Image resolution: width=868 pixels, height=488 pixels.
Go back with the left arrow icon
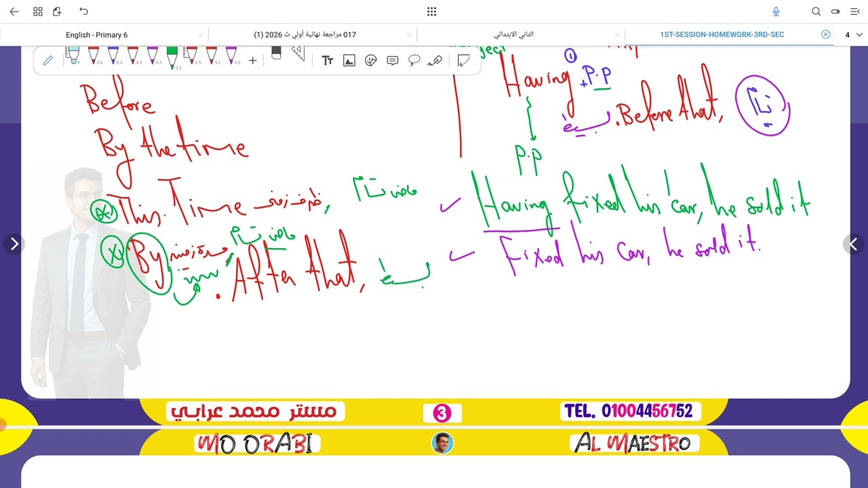(x=14, y=12)
